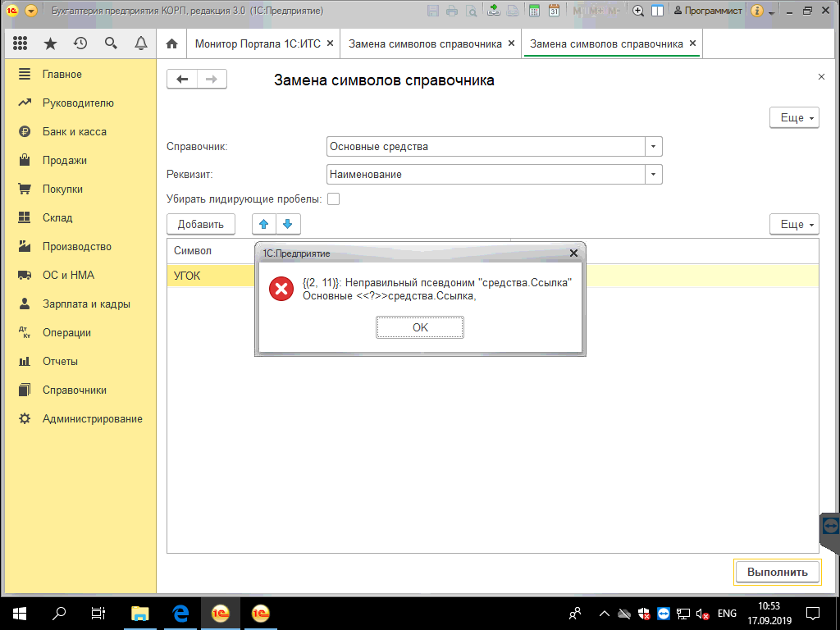Select the УГОК table cell
Screen dimensions: 840x630
pyautogui.click(x=211, y=276)
